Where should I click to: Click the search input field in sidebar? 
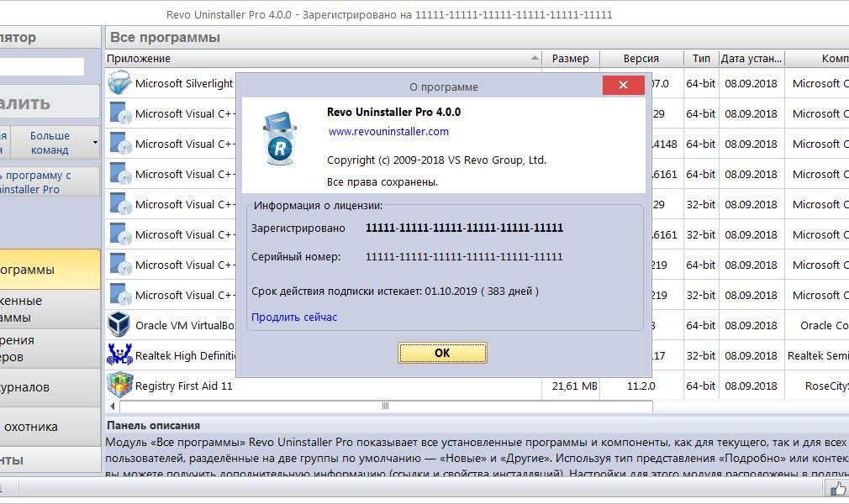point(42,66)
